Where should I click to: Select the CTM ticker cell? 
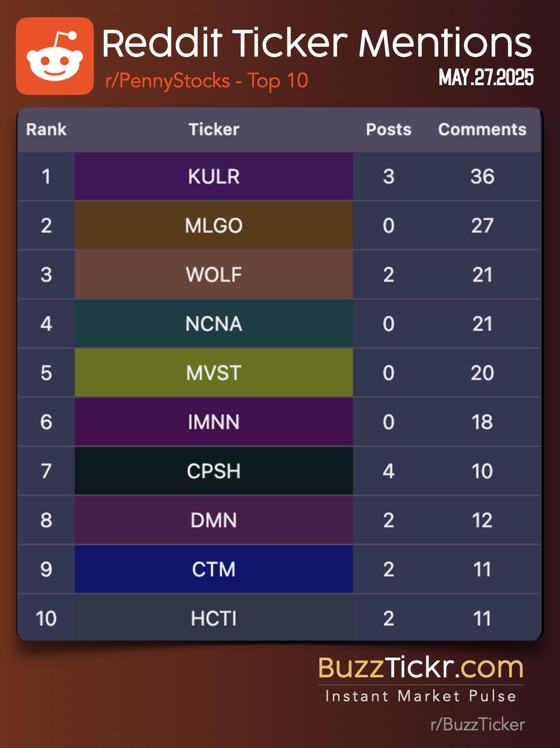click(x=214, y=569)
